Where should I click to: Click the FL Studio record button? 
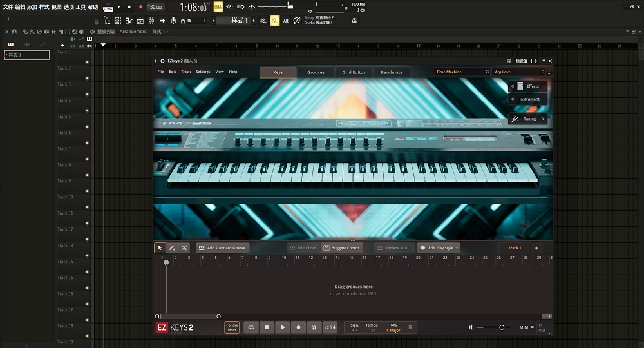140,7
